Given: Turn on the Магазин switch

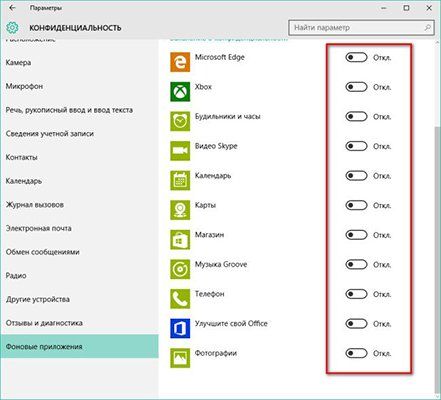Looking at the screenshot, I should [x=356, y=235].
